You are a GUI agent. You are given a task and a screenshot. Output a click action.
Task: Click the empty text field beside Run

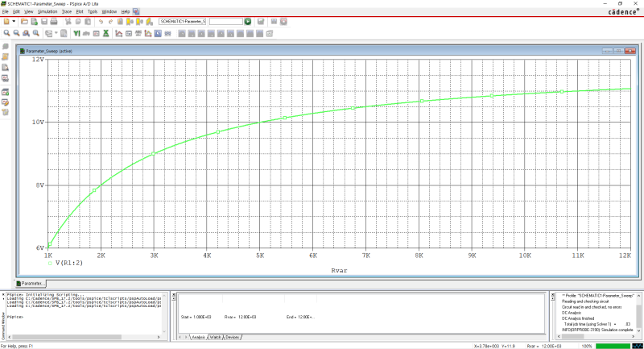tap(226, 22)
